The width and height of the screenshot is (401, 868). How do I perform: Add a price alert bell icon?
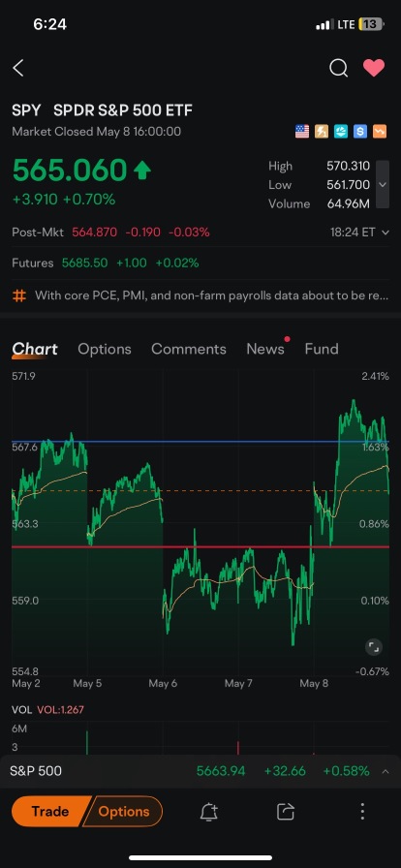pyautogui.click(x=209, y=812)
